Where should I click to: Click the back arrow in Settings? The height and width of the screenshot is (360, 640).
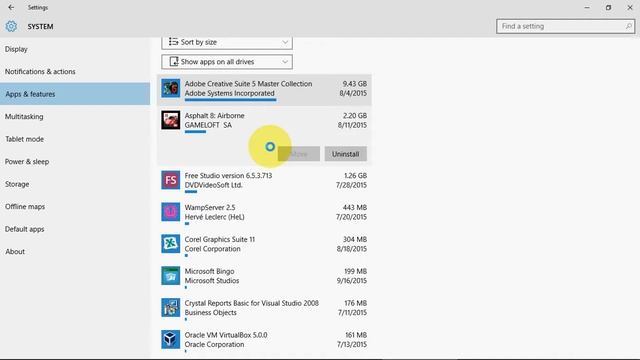click(11, 7)
